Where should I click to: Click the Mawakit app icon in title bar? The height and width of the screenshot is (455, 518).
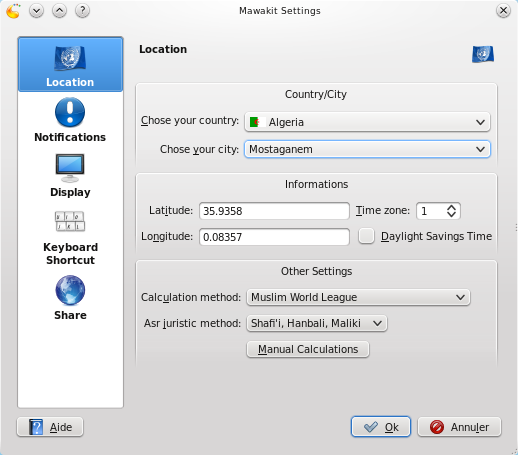pyautogui.click(x=13, y=11)
